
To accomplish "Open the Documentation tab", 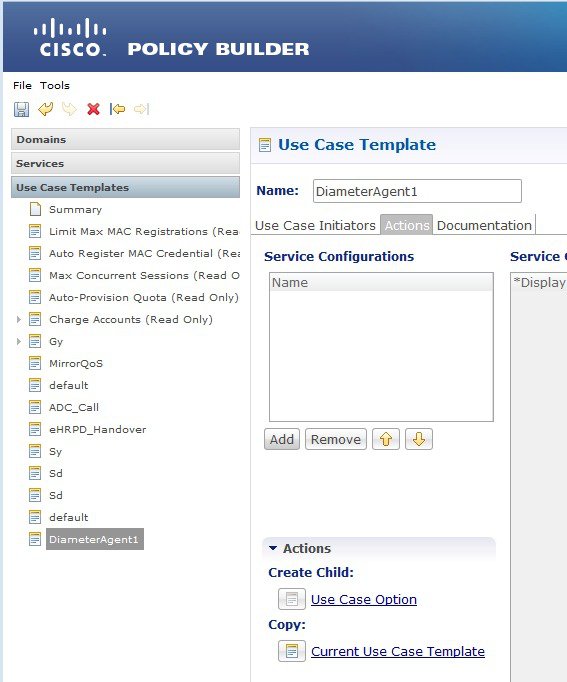I will tap(484, 225).
